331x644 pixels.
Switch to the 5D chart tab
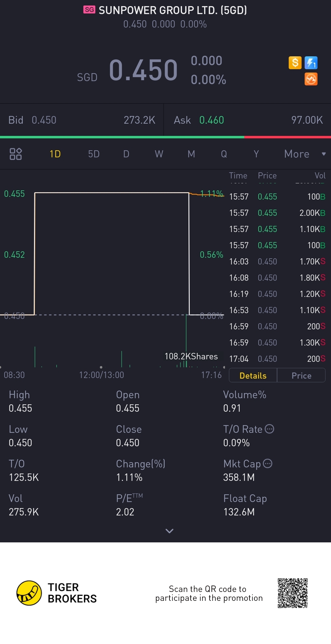tap(94, 154)
